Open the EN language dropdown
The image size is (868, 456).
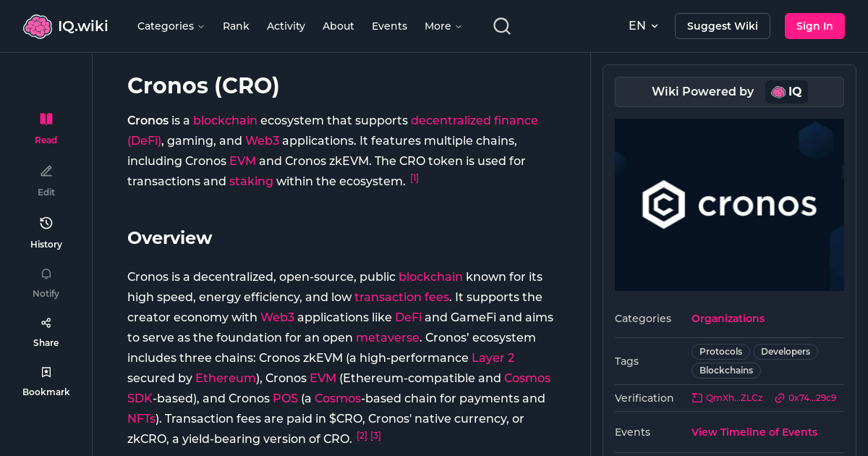tap(643, 25)
